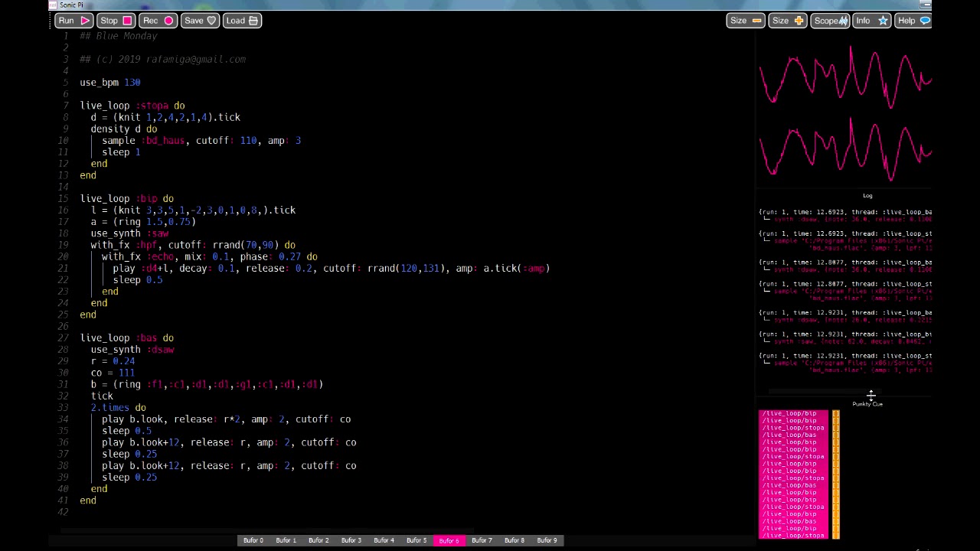This screenshot has width=980, height=551.
Task: Click the 'with_fx :hpf' line
Action: [x=193, y=245]
